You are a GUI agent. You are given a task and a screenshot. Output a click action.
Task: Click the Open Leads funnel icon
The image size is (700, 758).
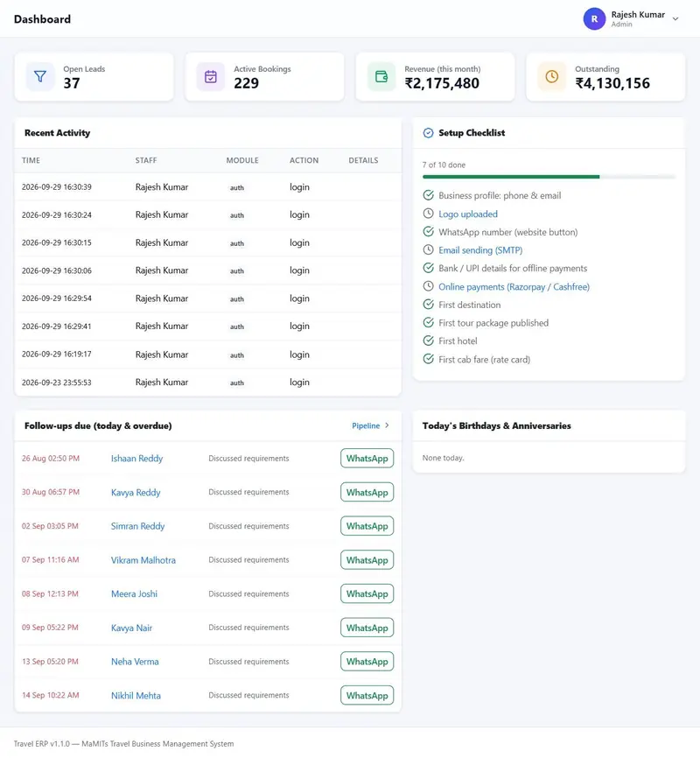pos(40,76)
